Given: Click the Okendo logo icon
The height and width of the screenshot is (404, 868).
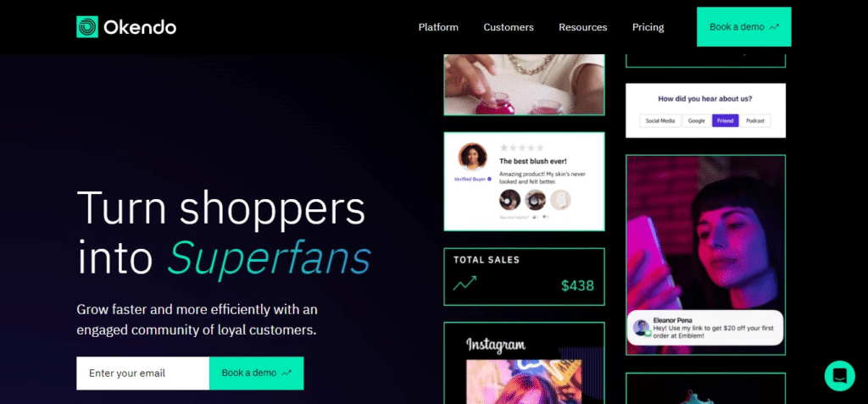Looking at the screenshot, I should (x=87, y=26).
